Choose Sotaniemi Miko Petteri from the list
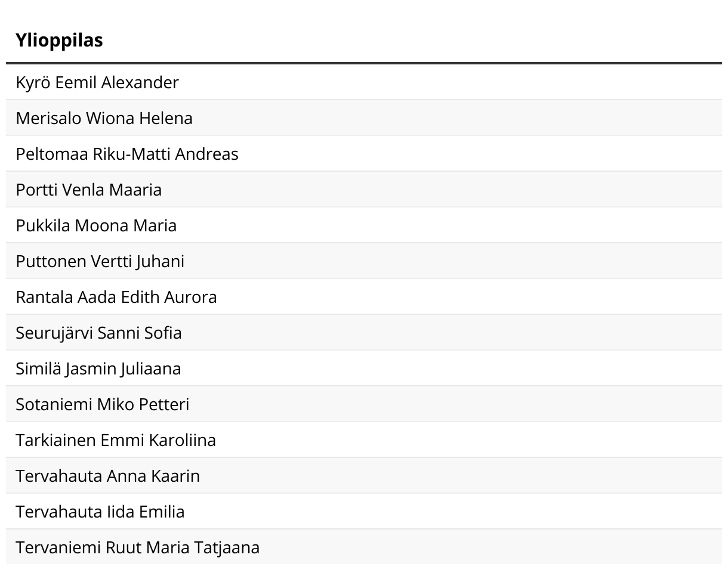The image size is (728, 570). tap(364, 404)
